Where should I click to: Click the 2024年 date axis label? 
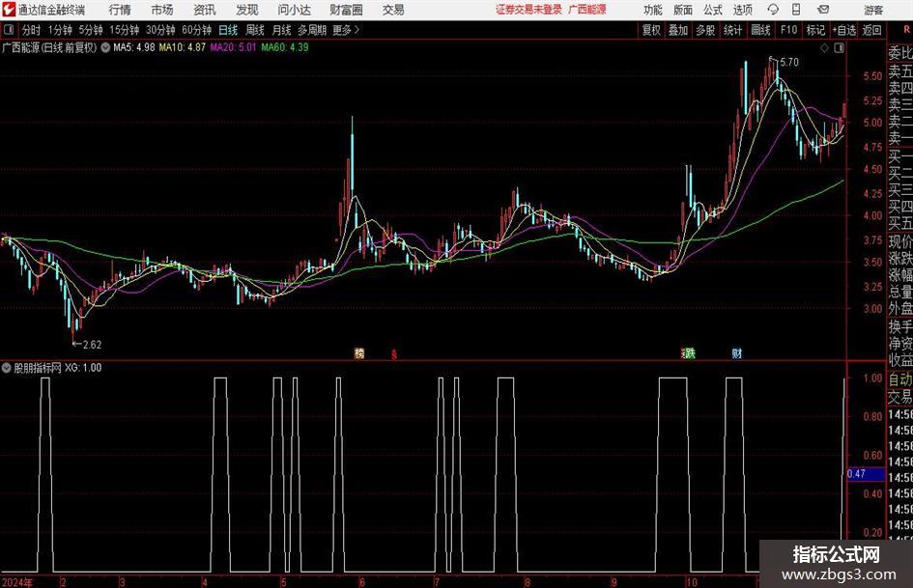pos(17,582)
